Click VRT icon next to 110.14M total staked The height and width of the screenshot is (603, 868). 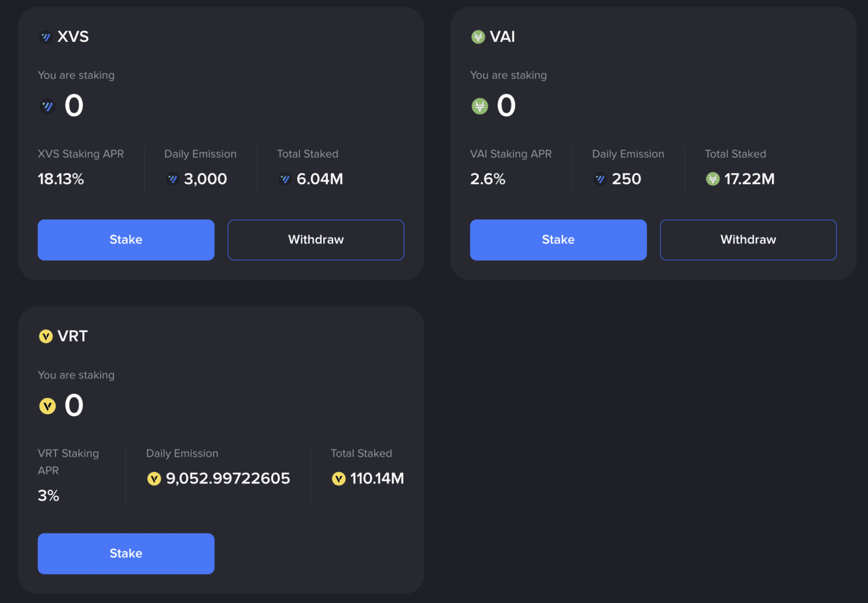coord(339,479)
